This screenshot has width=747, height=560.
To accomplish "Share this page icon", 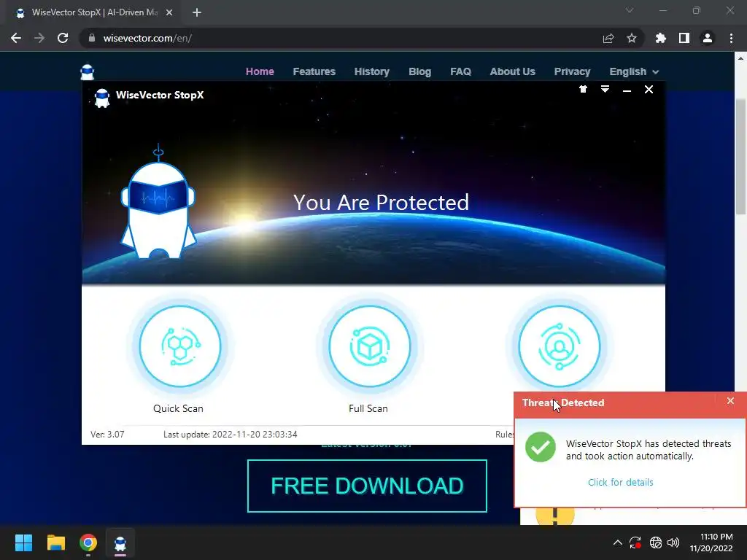I will point(608,38).
